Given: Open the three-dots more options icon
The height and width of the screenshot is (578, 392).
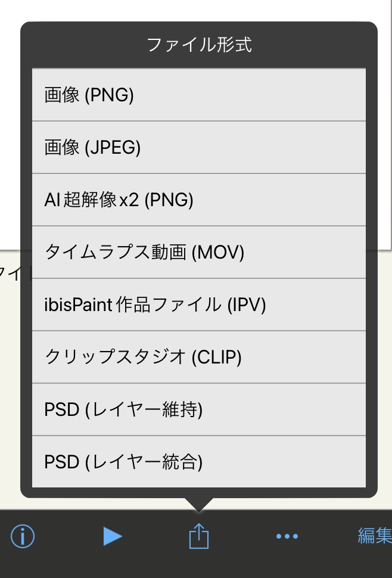Looking at the screenshot, I should (287, 537).
